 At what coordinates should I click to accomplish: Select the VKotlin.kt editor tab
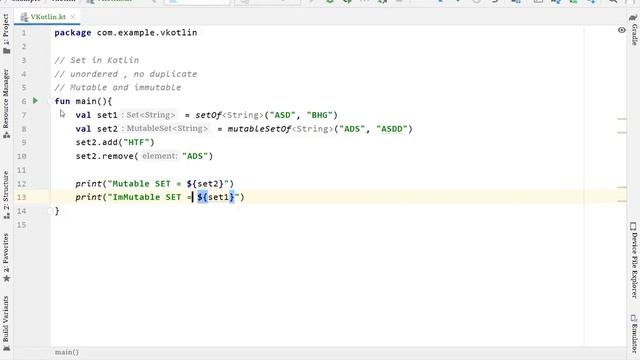[x=47, y=17]
